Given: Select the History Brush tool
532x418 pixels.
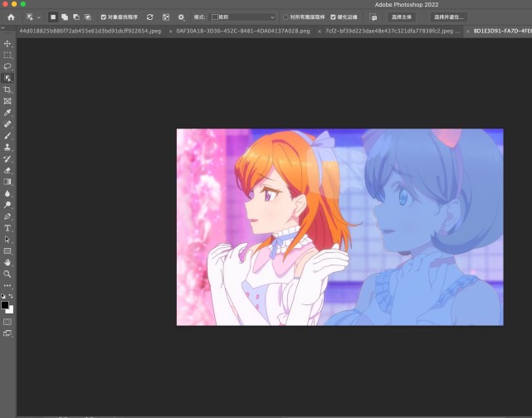Looking at the screenshot, I should [7, 158].
